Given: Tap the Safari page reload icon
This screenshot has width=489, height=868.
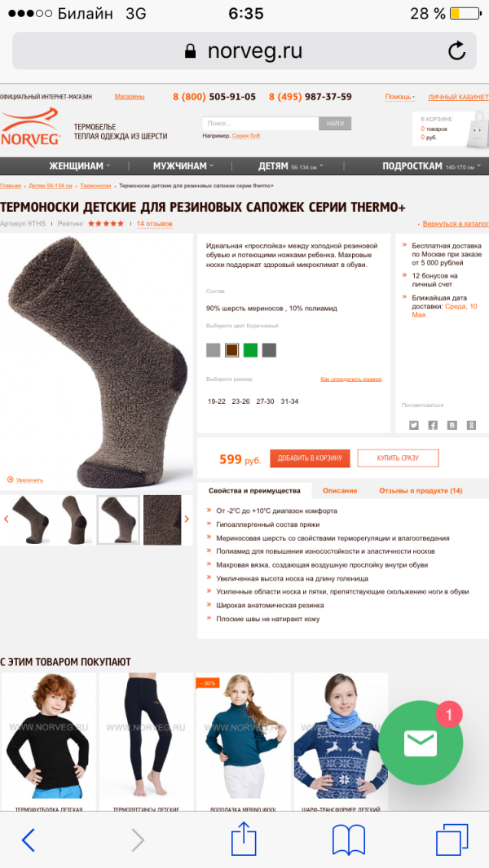Looking at the screenshot, I should click(456, 51).
